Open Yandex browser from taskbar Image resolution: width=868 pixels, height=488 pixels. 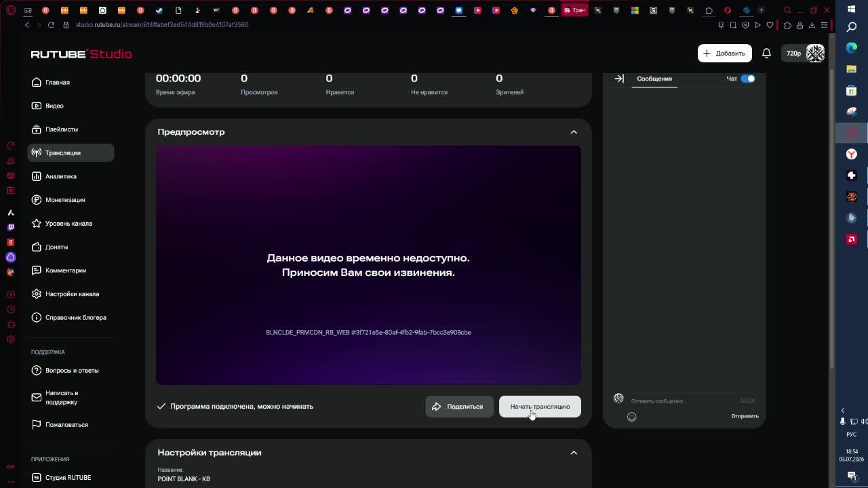coord(852,154)
